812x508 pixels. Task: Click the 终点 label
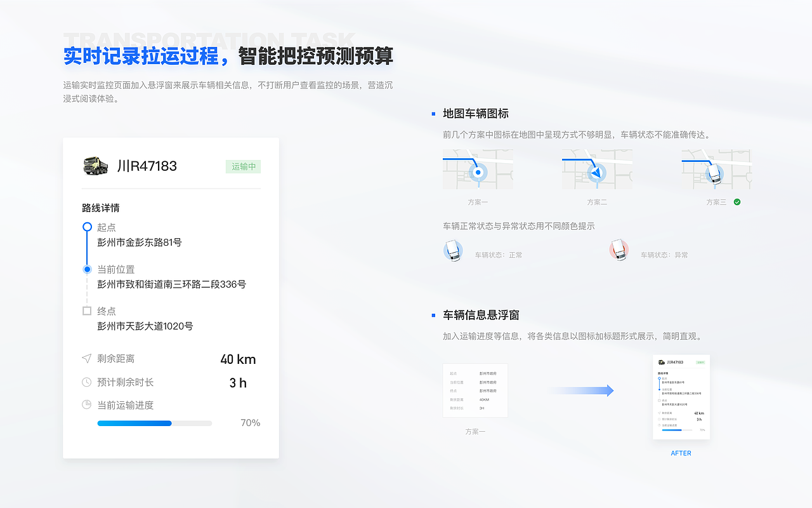(107, 311)
